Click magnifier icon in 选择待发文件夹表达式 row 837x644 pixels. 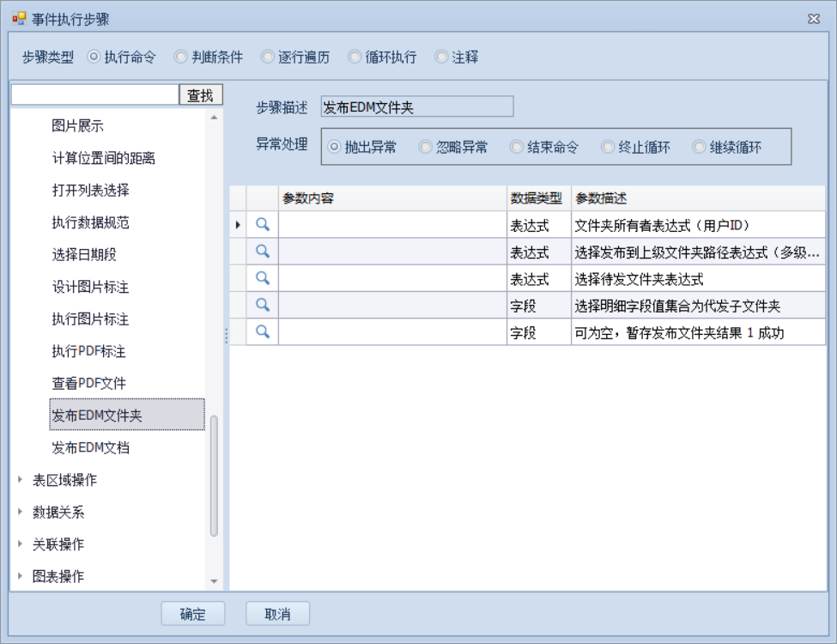pyautogui.click(x=263, y=278)
